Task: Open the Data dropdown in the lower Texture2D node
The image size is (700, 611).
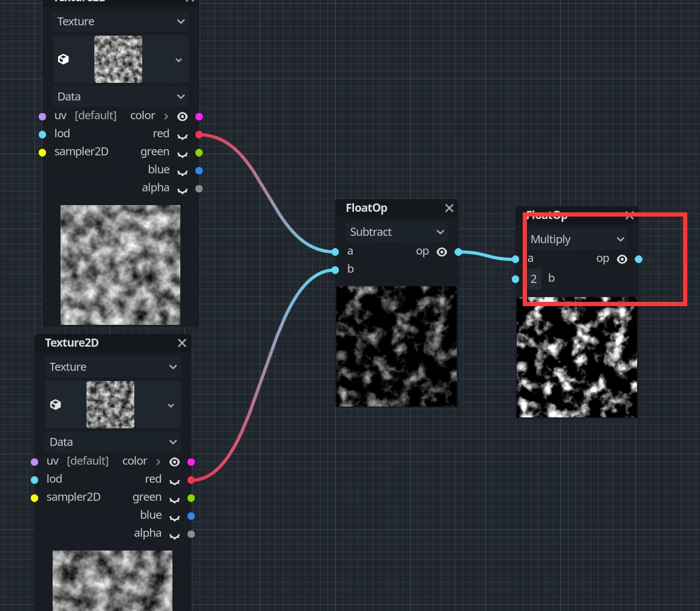Action: point(113,442)
